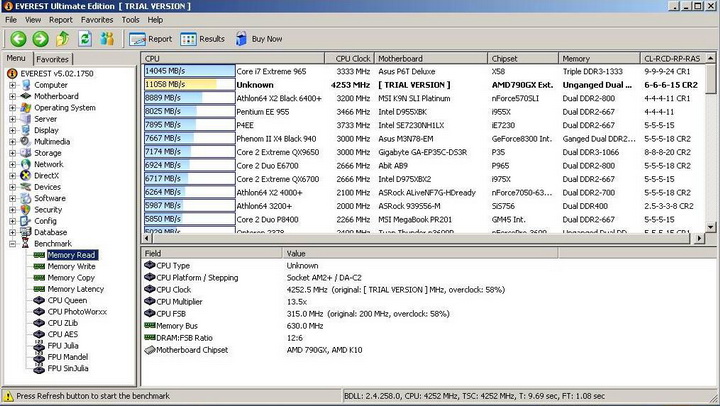Select CPU PhotoWorxx benchmark

(x=77, y=311)
